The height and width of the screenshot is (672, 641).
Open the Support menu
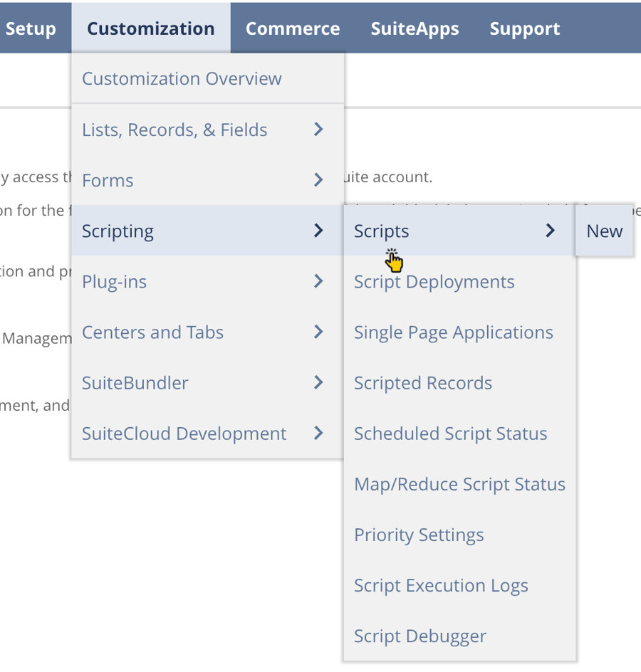tap(525, 28)
